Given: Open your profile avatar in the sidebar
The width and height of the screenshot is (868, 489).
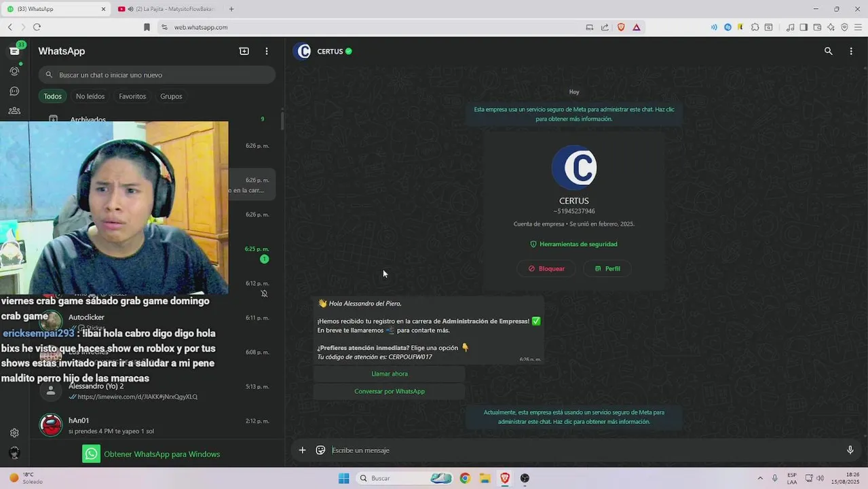Looking at the screenshot, I should click(x=14, y=453).
